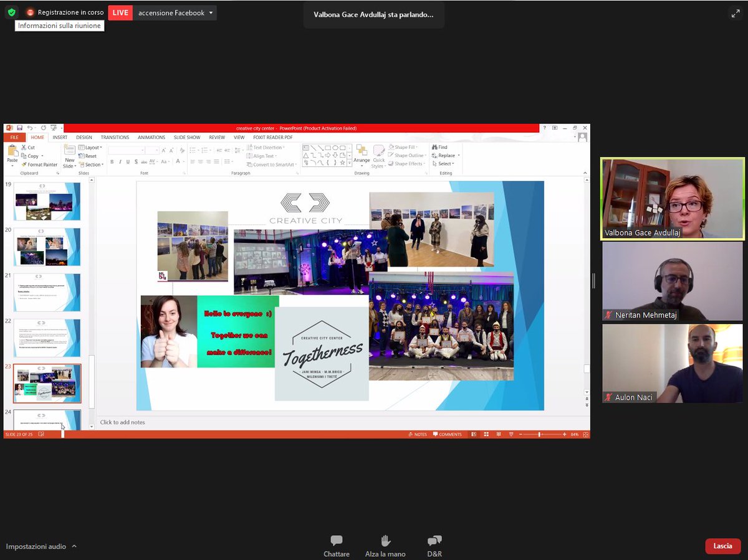The image size is (748, 560).
Task: Open the Select dropdown in Editing
Action: click(x=443, y=164)
